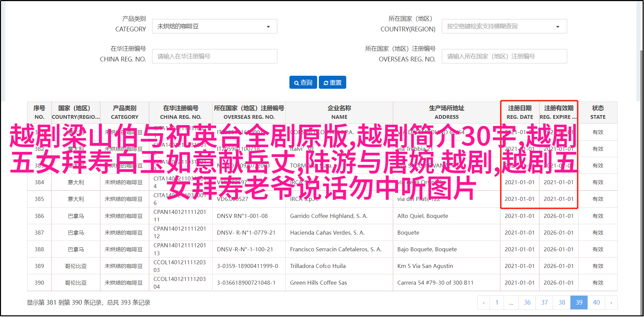Click the active page 39 button
The height and width of the screenshot is (317, 644).
pyautogui.click(x=579, y=303)
